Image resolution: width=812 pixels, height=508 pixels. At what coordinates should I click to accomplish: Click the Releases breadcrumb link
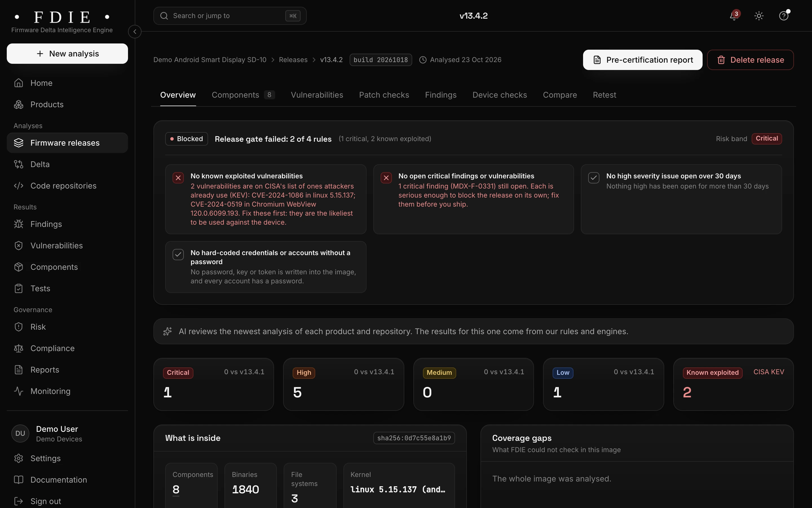click(293, 60)
